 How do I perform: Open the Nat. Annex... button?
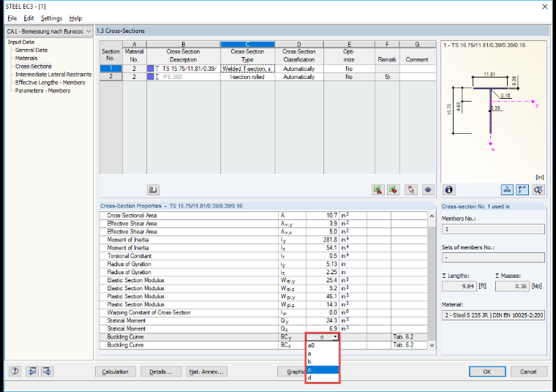click(206, 372)
